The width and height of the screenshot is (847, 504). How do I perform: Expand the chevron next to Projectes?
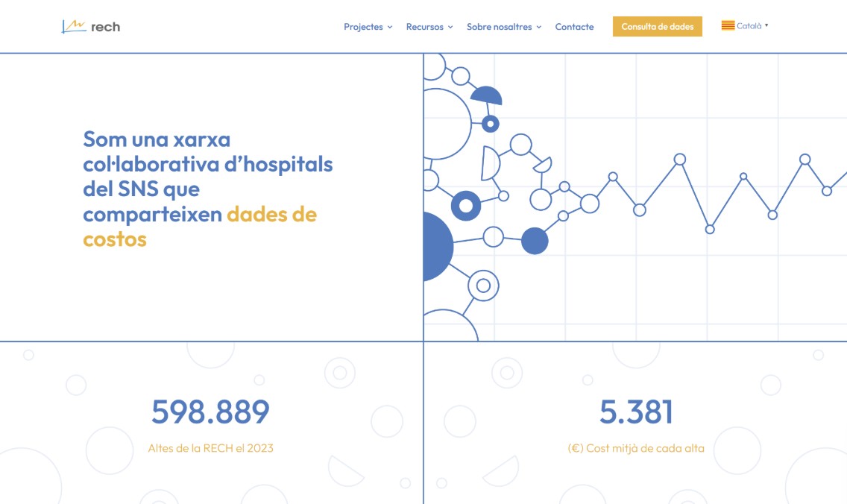coord(390,28)
